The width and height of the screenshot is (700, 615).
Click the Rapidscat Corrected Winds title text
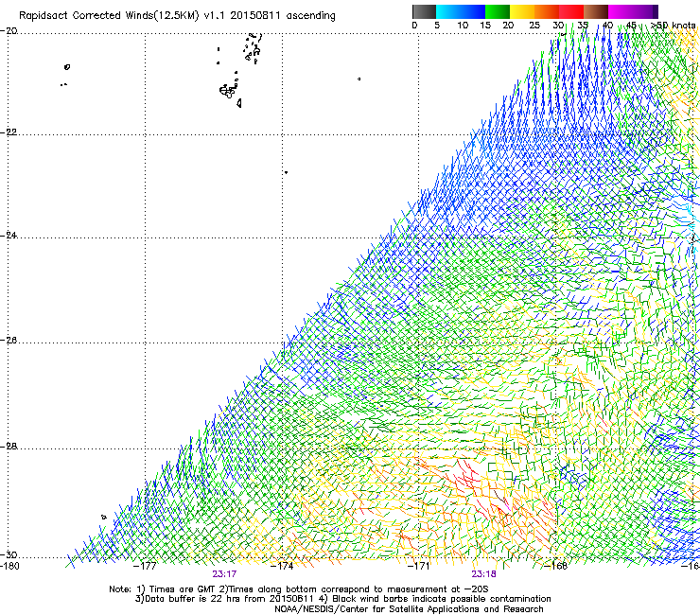coord(177,16)
